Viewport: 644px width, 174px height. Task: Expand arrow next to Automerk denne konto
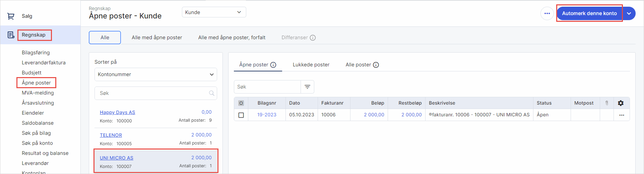(629, 13)
